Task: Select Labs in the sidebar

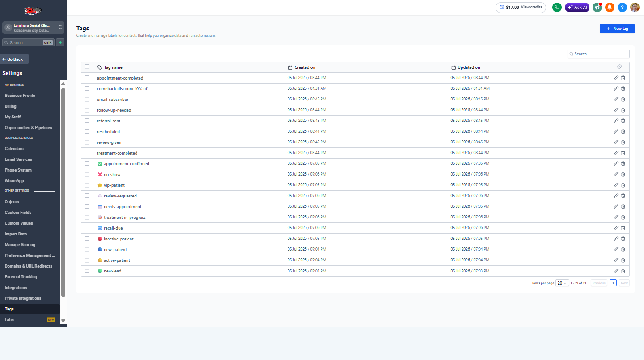Action: pyautogui.click(x=9, y=320)
